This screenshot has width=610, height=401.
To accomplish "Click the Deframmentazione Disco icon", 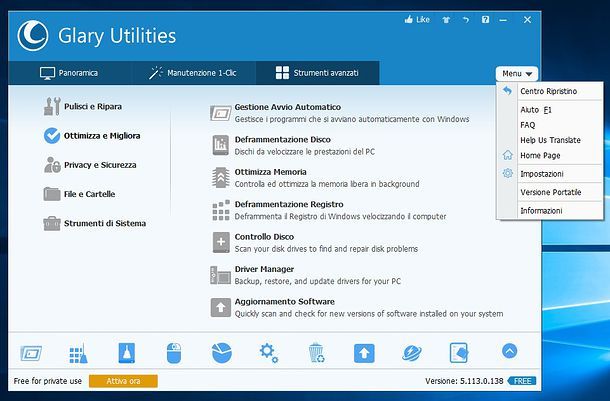I will pyautogui.click(x=221, y=145).
